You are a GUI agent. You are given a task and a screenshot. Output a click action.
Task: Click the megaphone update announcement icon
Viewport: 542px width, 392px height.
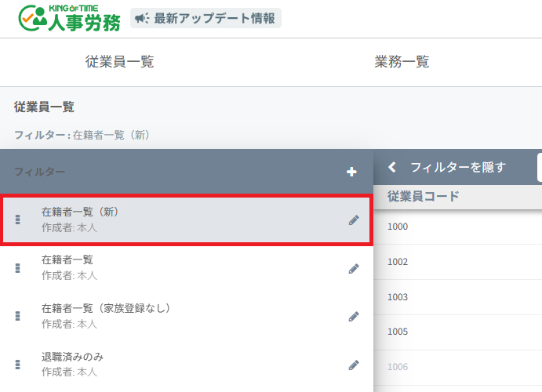(x=142, y=18)
